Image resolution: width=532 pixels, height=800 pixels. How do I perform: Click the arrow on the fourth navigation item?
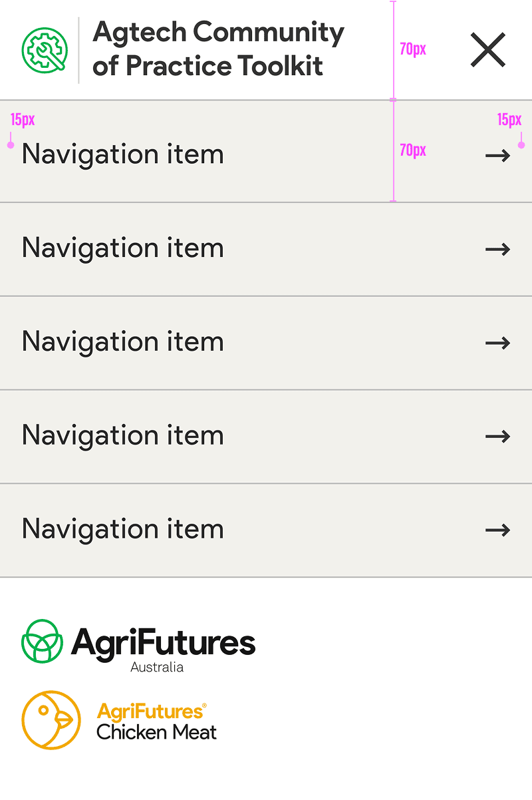(x=497, y=437)
